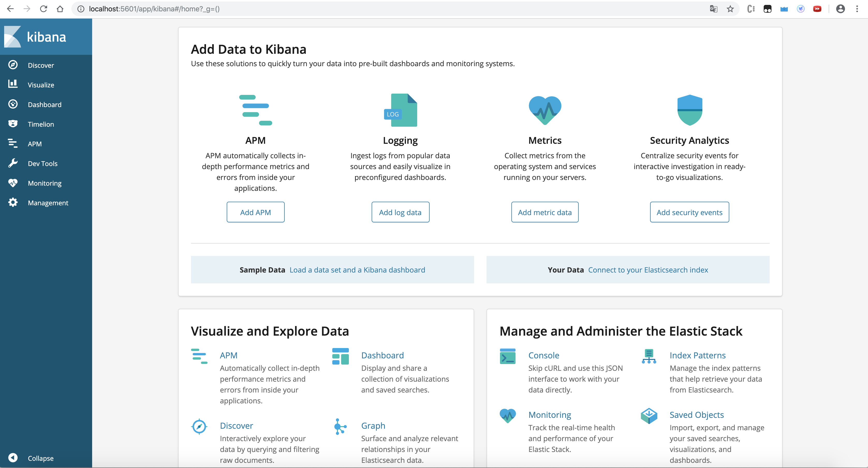The width and height of the screenshot is (868, 468).
Task: Click the Kibana logo in the sidebar header
Action: 13,36
